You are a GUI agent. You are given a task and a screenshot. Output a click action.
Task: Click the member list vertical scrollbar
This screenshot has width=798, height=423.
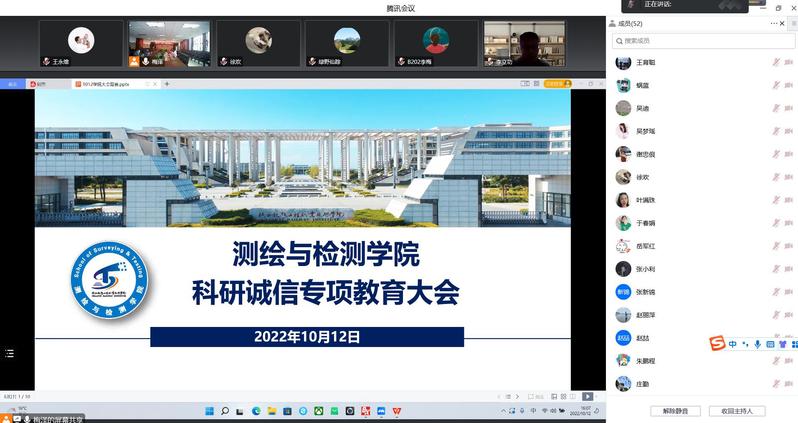click(795, 150)
